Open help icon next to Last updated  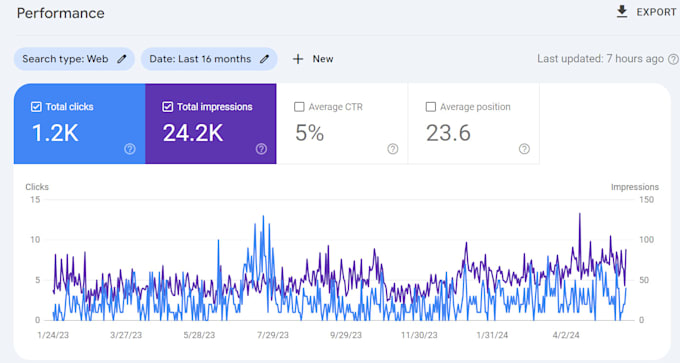[673, 59]
